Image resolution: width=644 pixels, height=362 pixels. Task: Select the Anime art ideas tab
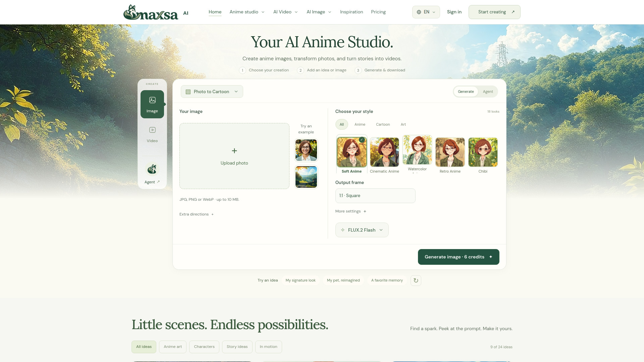173,347
